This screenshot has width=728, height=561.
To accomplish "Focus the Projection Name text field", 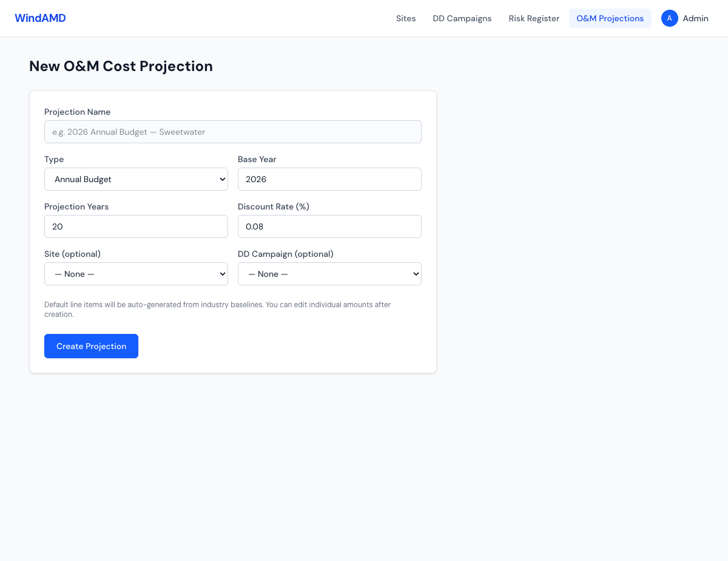I will (x=232, y=132).
